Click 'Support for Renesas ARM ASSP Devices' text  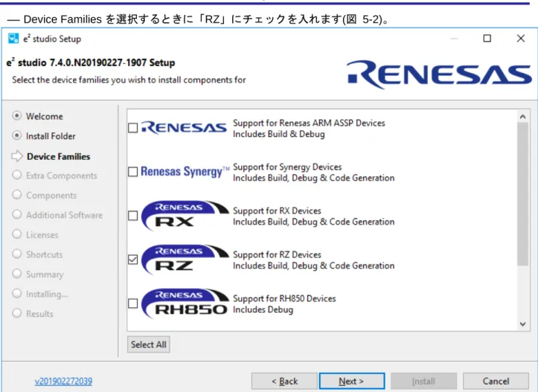(309, 123)
